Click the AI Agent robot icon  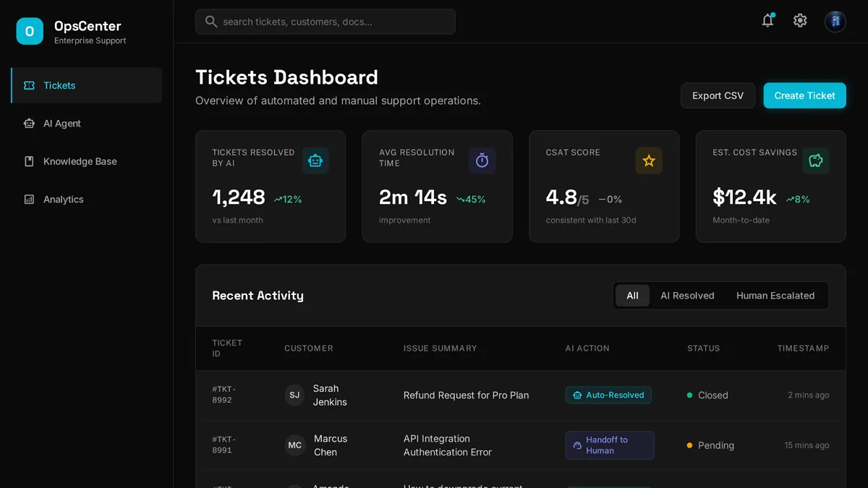coord(29,124)
